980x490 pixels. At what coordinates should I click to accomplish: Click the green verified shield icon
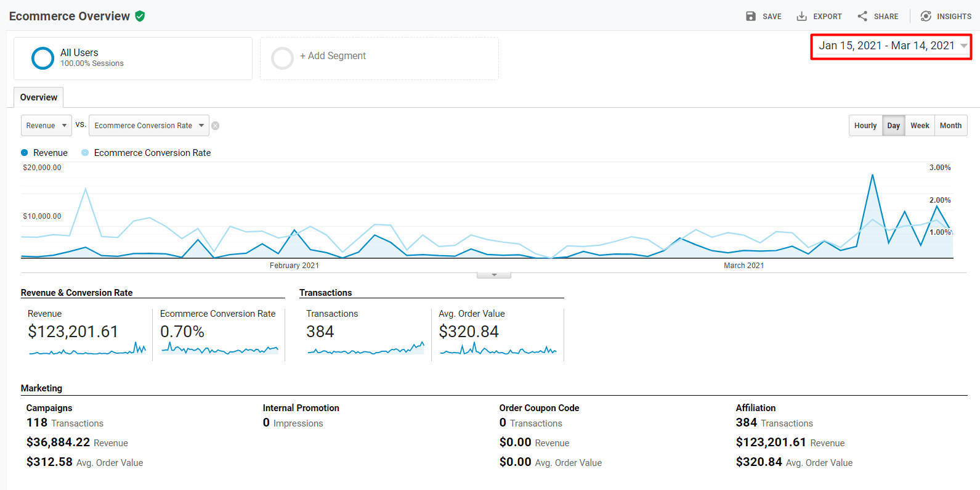[140, 16]
